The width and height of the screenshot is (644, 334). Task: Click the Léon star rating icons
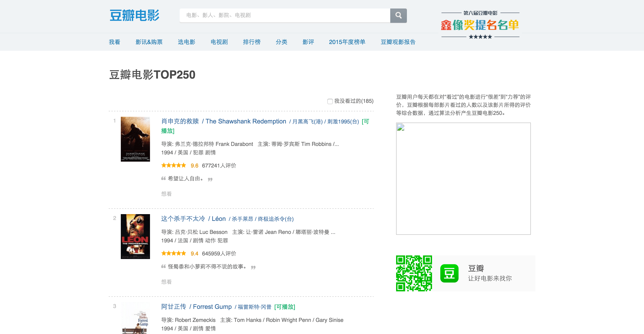coord(174,253)
